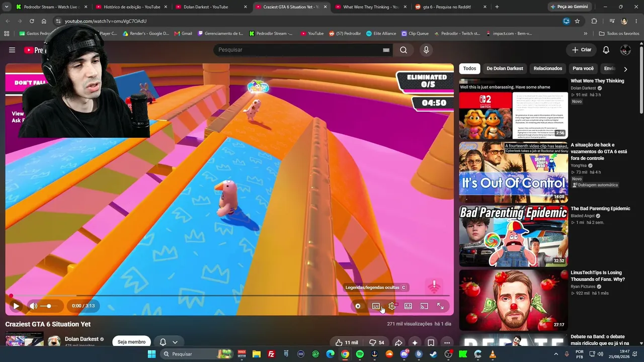This screenshot has width=644, height=362.
Task: Click the video player volume slider
Action: [x=48, y=306]
